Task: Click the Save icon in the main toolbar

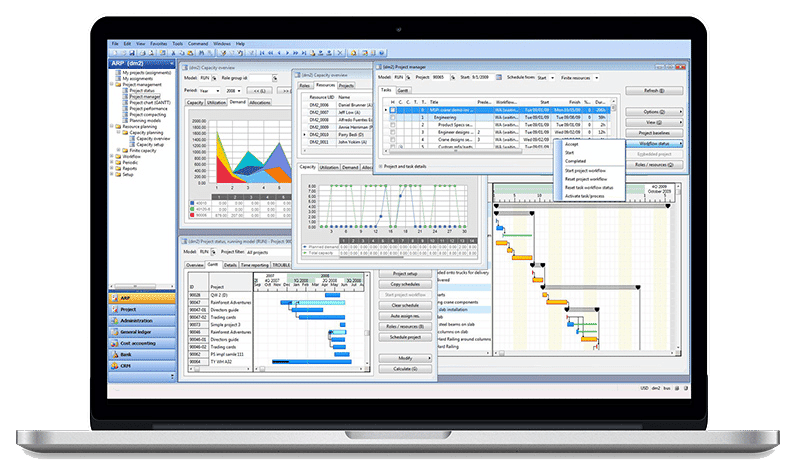Action: coord(131,53)
